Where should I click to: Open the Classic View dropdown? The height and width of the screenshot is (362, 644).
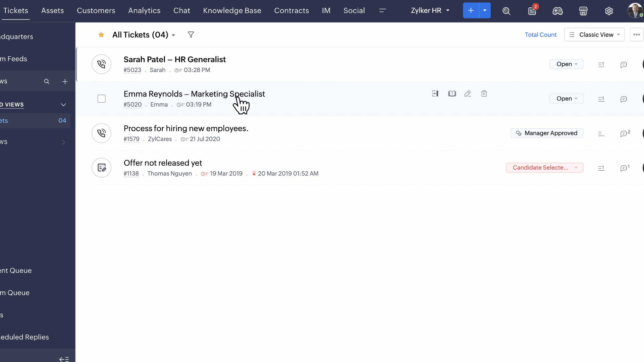[x=594, y=35]
